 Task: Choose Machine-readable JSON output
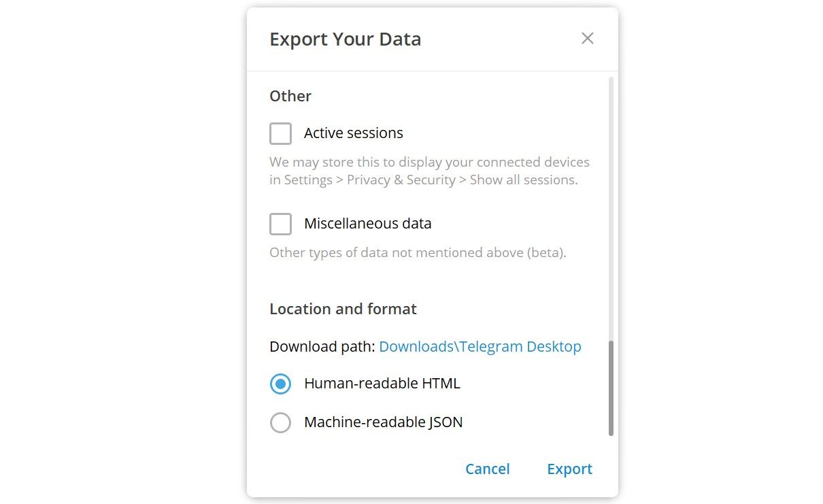tap(280, 422)
